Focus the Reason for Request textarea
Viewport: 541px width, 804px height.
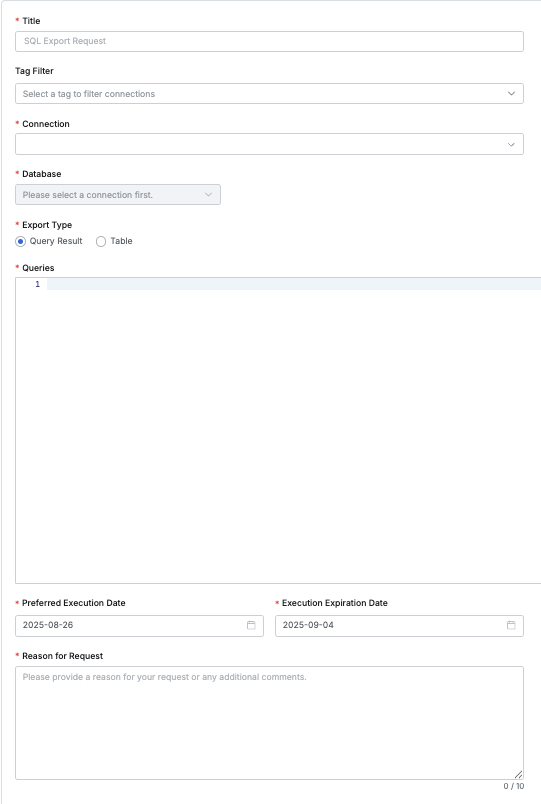pyautogui.click(x=269, y=723)
